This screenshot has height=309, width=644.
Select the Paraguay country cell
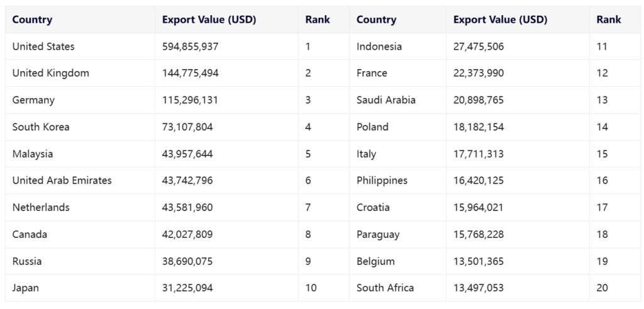click(x=378, y=235)
